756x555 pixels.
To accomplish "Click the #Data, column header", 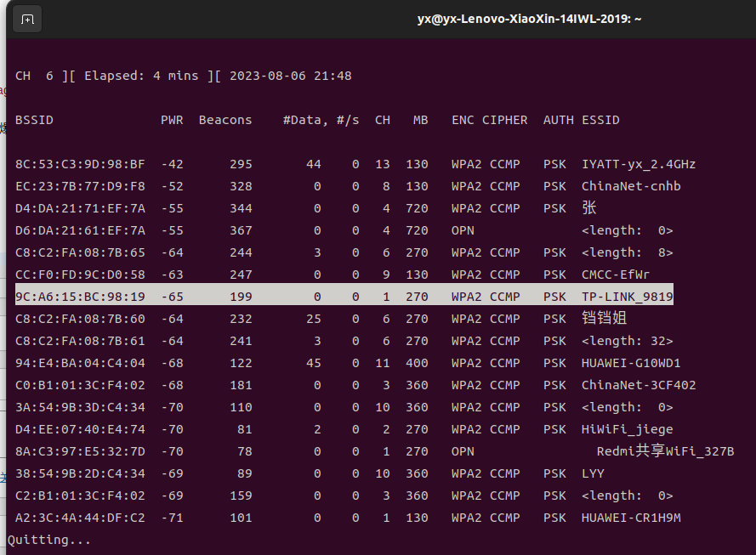I will pyautogui.click(x=305, y=121).
